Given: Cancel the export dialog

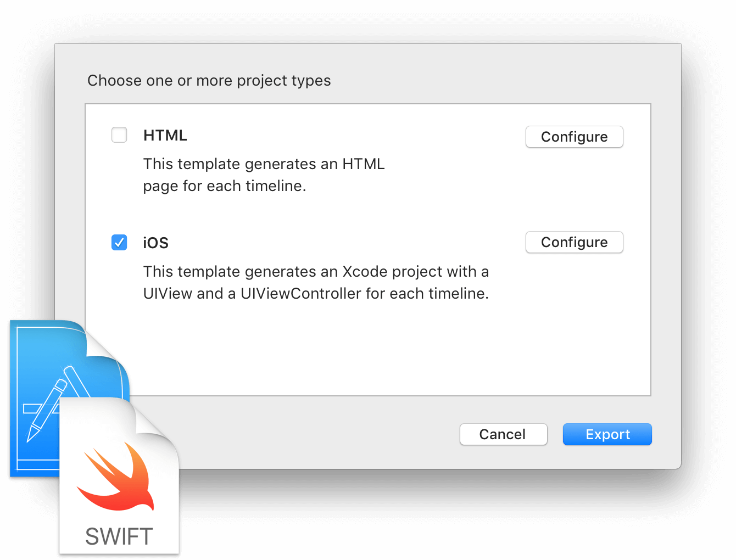Looking at the screenshot, I should coord(503,434).
